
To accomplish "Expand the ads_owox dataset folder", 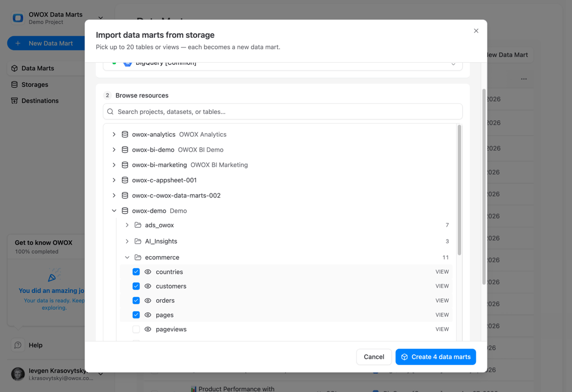I will point(127,225).
